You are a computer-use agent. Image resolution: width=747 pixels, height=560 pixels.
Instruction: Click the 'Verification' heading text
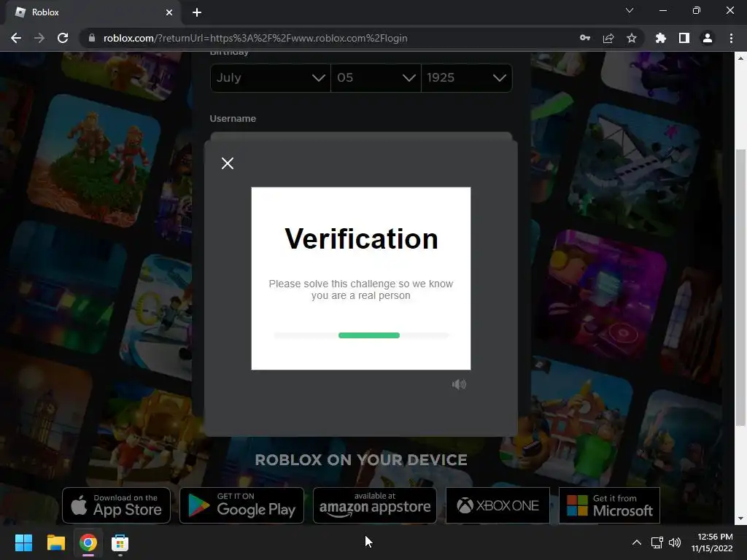[361, 238]
